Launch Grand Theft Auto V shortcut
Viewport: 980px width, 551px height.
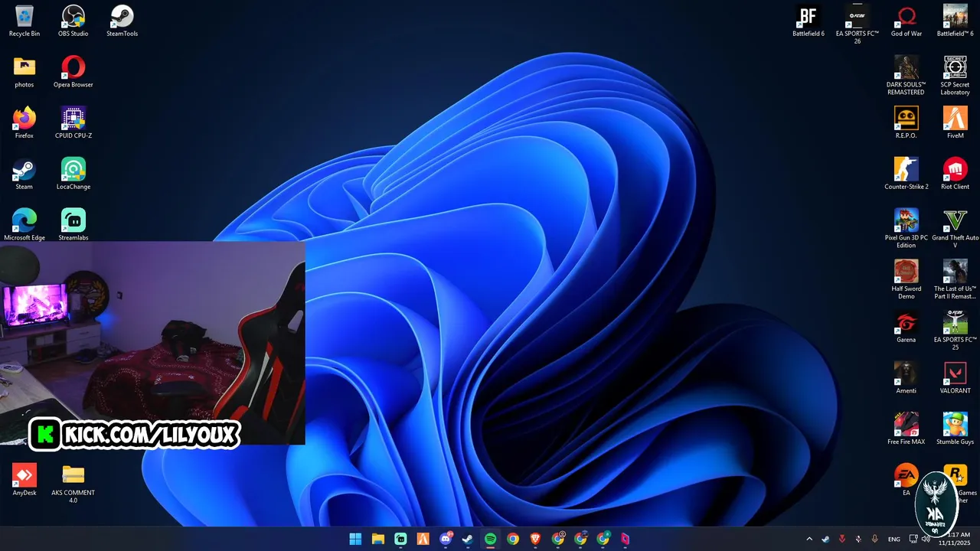[955, 228]
